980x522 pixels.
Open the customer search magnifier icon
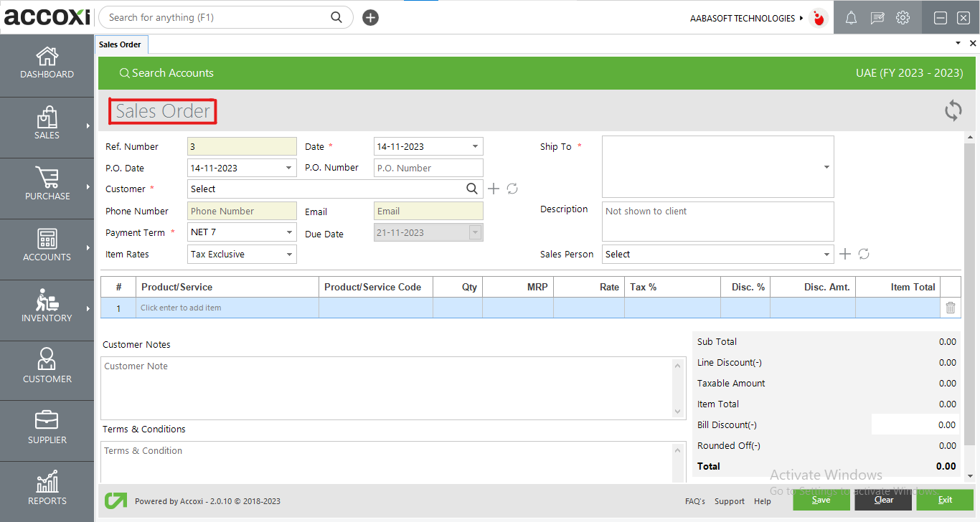(x=472, y=189)
